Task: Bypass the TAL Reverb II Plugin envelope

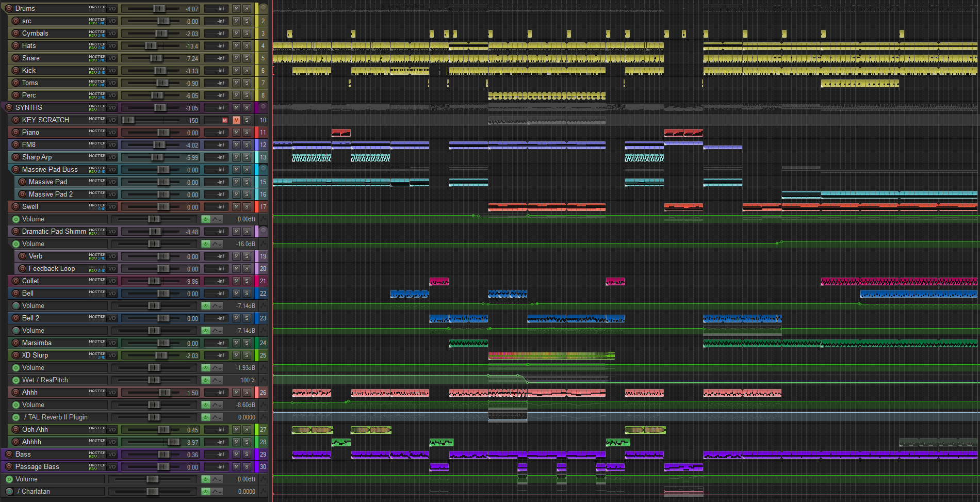Action: tap(205, 417)
